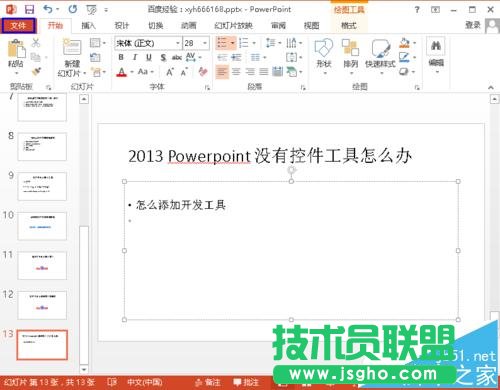The image size is (500, 390).
Task: Open the 设计 (Design) ribbon tab
Action: 122,26
